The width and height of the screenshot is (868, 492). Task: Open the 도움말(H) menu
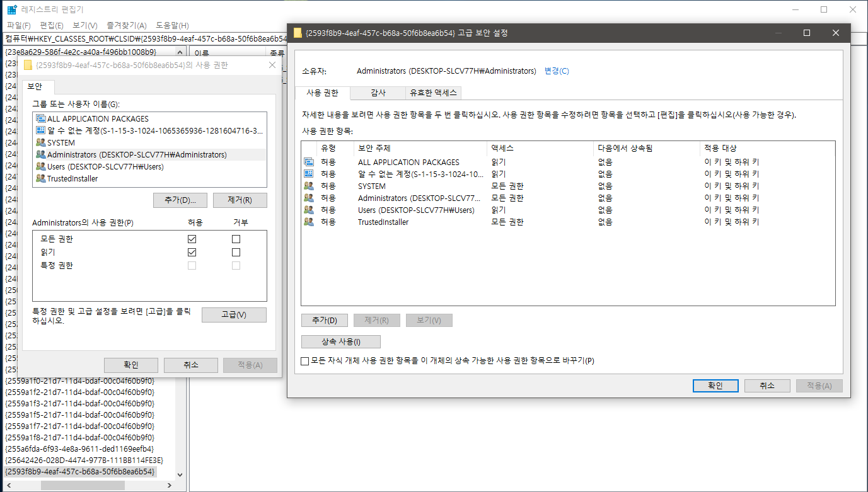coord(172,25)
